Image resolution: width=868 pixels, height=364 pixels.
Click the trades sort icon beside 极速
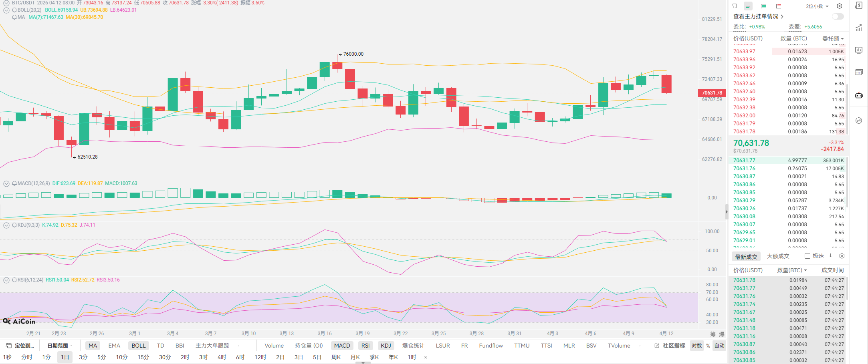[x=832, y=256]
